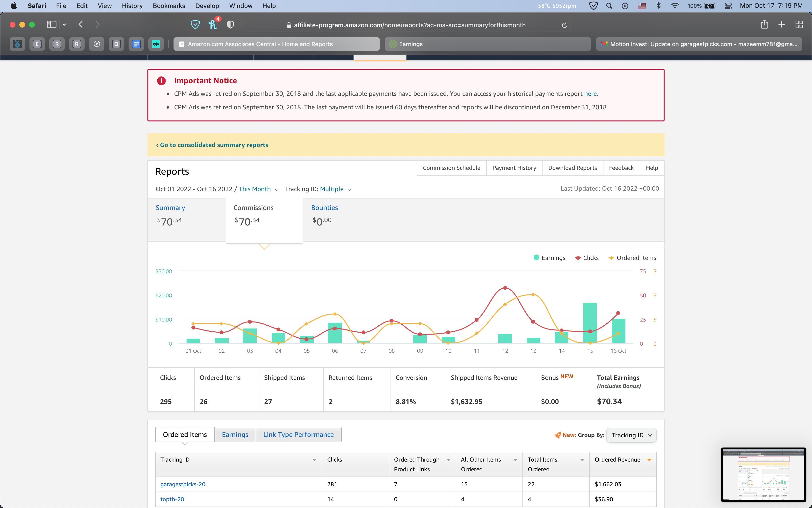The height and width of the screenshot is (508, 812).
Task: Open Commission Schedule
Action: (451, 168)
